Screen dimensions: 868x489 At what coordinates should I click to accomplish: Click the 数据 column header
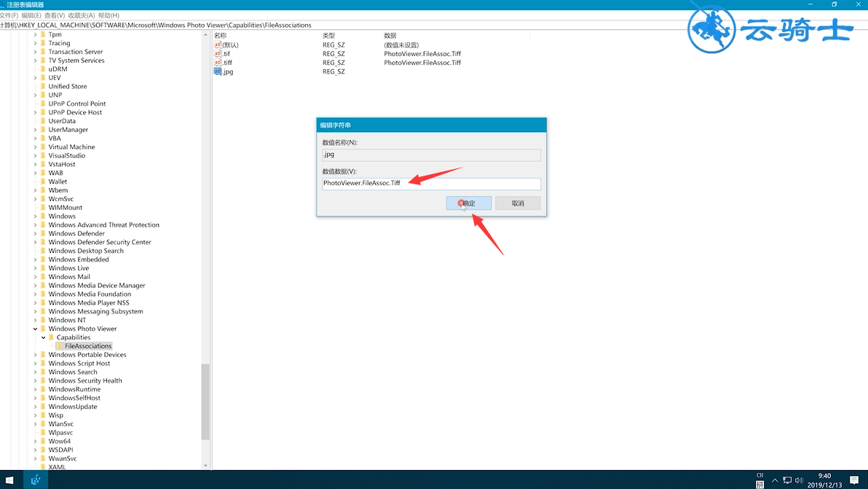coord(390,36)
